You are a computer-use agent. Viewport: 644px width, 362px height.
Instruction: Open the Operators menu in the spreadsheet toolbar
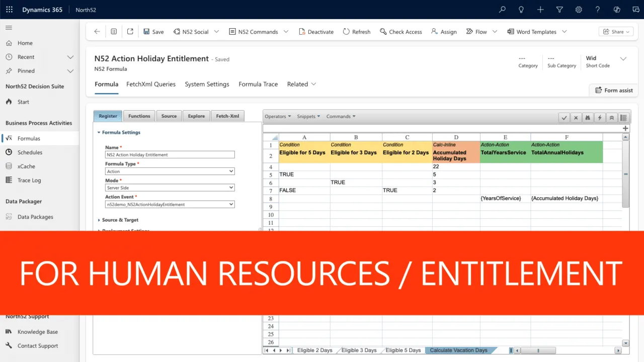coord(278,117)
